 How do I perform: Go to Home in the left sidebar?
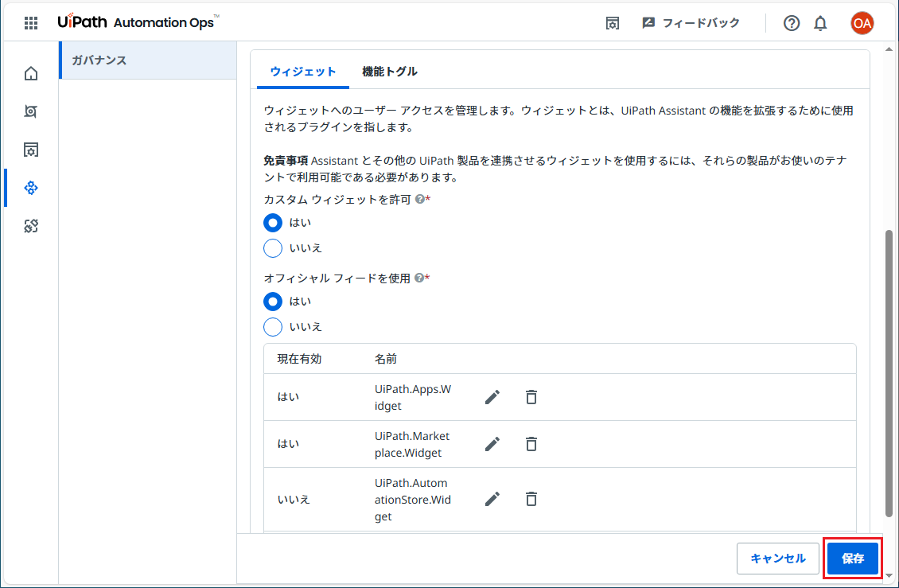[31, 73]
